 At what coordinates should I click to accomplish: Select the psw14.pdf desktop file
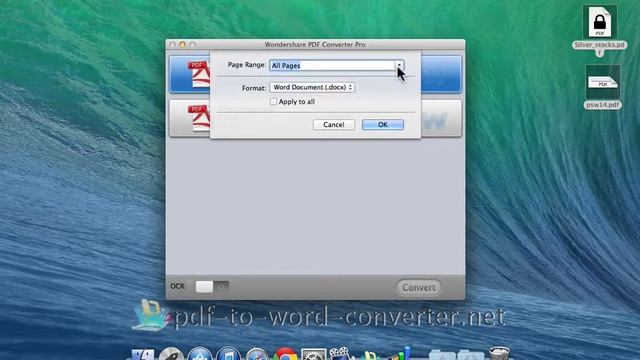pos(602,87)
